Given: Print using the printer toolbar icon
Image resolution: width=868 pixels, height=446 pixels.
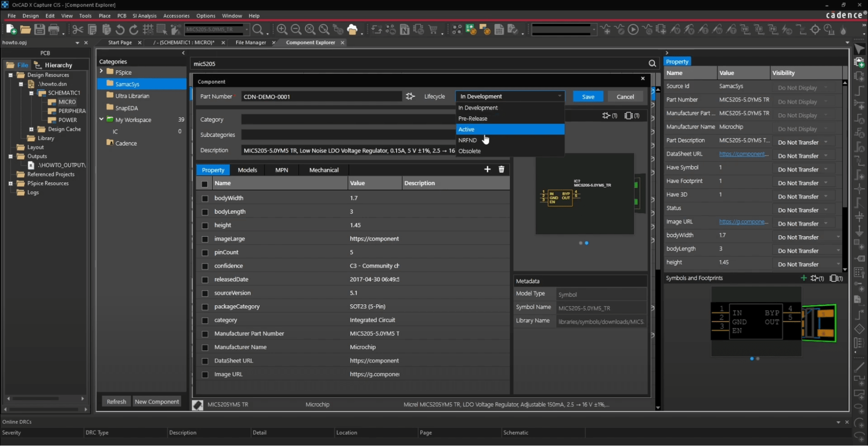Looking at the screenshot, I should [x=54, y=30].
